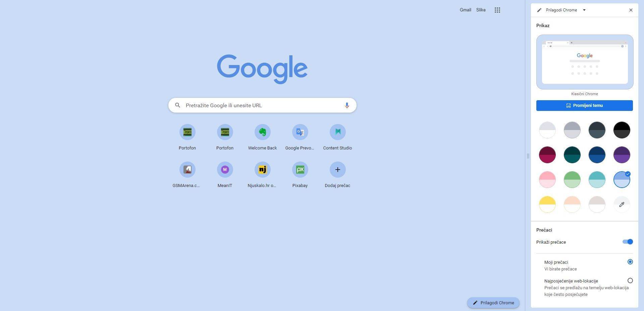Open the Google apps grid
The height and width of the screenshot is (311, 644).
pyautogui.click(x=497, y=10)
